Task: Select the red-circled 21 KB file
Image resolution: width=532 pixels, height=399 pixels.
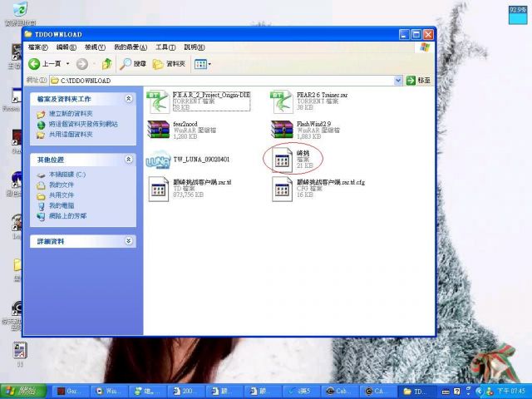Action: click(283, 159)
